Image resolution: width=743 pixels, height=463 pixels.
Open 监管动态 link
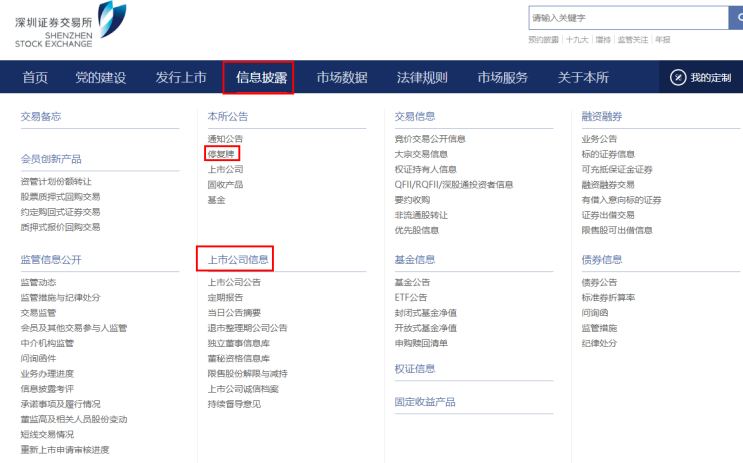tap(38, 282)
